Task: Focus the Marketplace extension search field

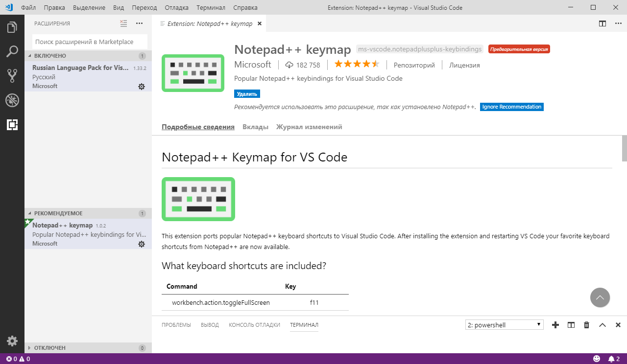Action: click(x=90, y=42)
